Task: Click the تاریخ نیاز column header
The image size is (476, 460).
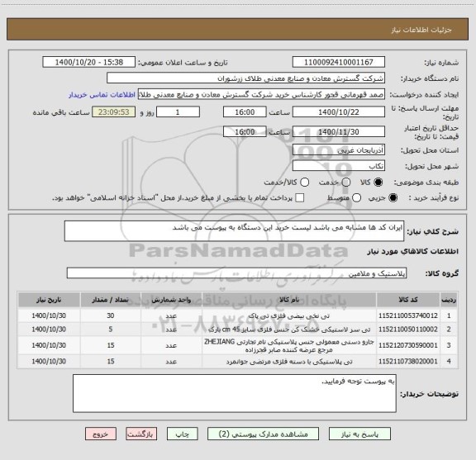Action: 49,300
